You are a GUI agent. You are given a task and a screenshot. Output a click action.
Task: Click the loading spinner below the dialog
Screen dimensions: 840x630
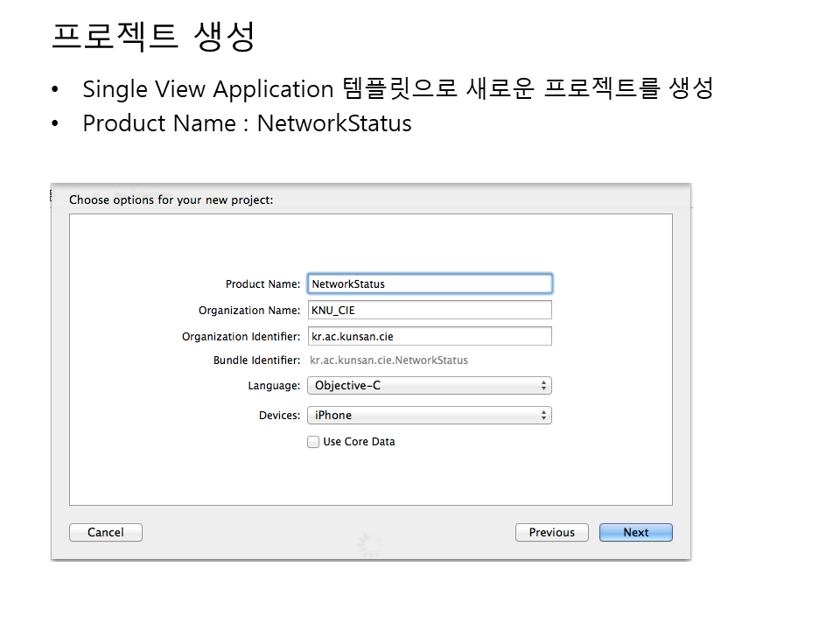coord(370,546)
